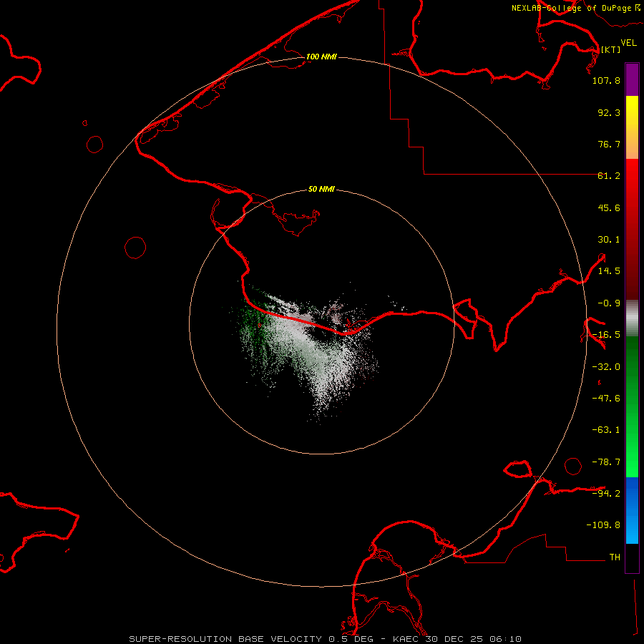Click the -47.6 legend value
This screenshot has height=644, width=644.
(x=606, y=399)
